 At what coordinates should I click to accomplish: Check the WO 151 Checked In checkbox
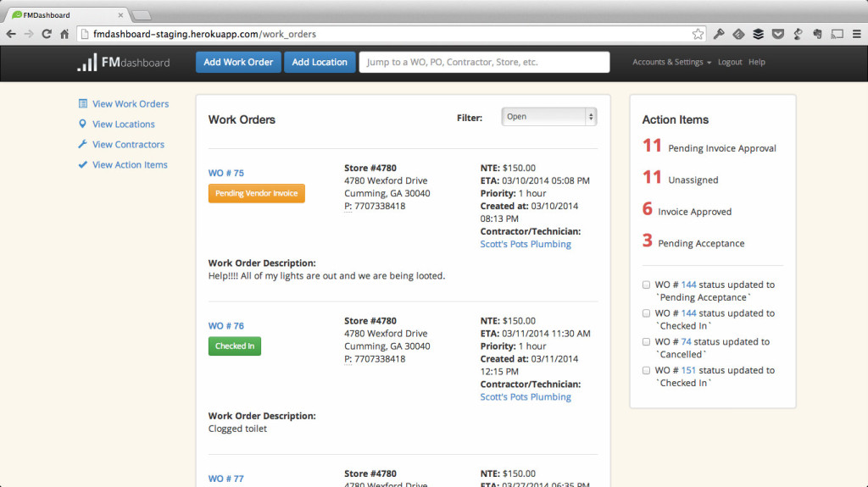[646, 370]
